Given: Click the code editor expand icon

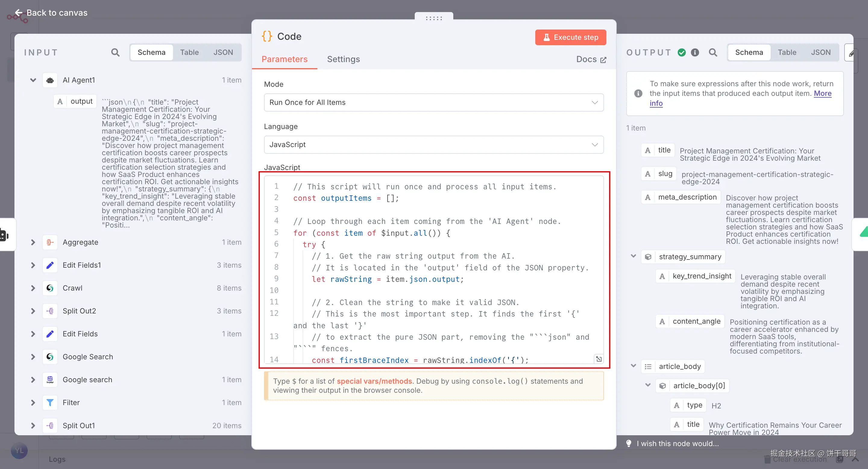Looking at the screenshot, I should tap(599, 359).
